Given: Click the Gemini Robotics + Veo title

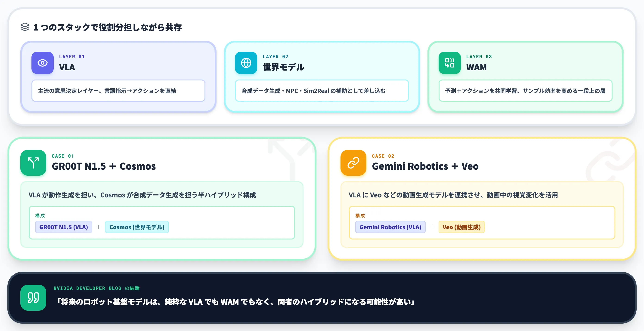Looking at the screenshot, I should tap(425, 166).
